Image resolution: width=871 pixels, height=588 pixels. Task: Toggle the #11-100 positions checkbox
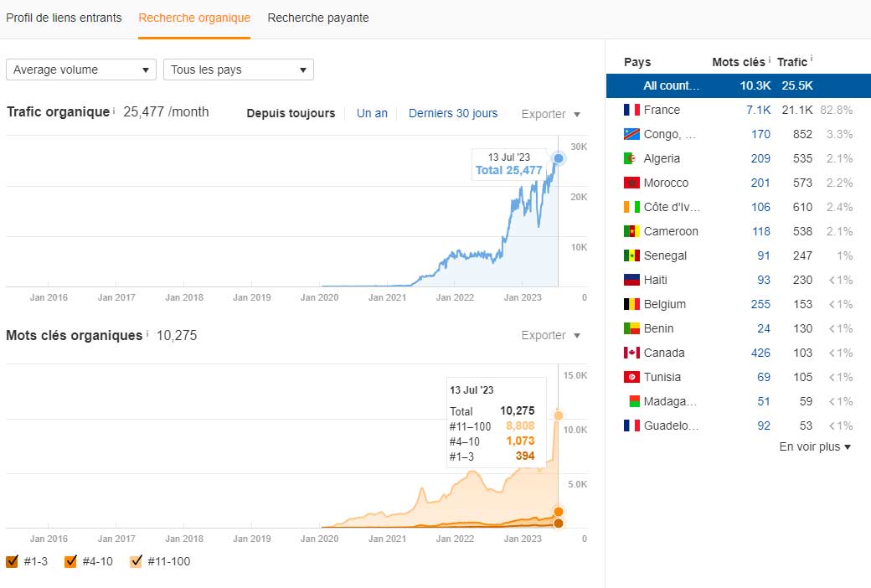pyautogui.click(x=136, y=561)
